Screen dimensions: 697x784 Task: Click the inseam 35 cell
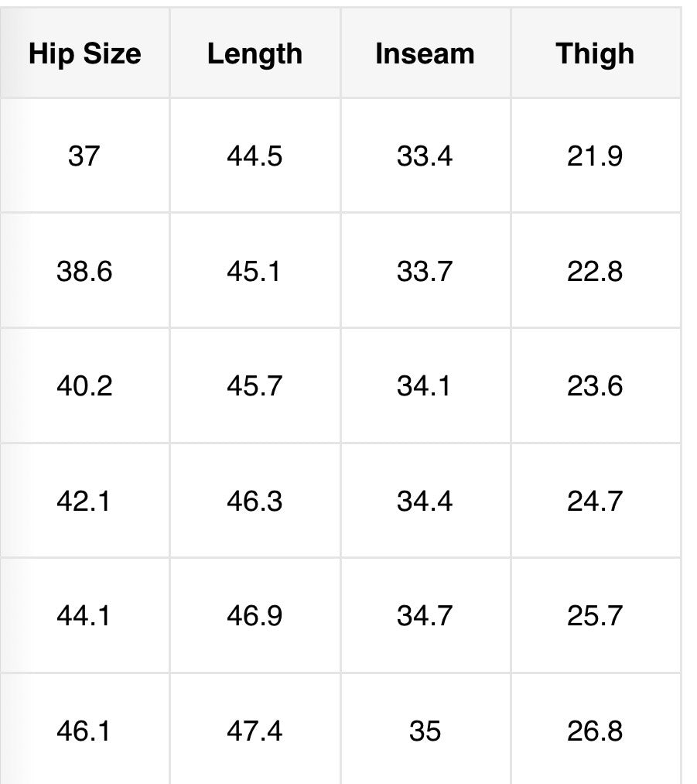point(425,731)
